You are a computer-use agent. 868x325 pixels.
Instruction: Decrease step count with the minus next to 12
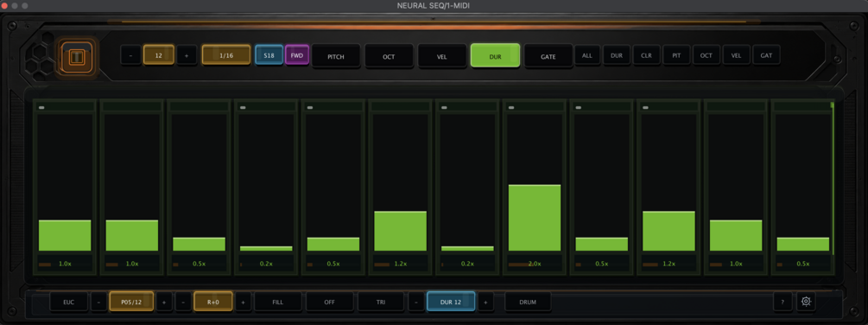click(130, 55)
